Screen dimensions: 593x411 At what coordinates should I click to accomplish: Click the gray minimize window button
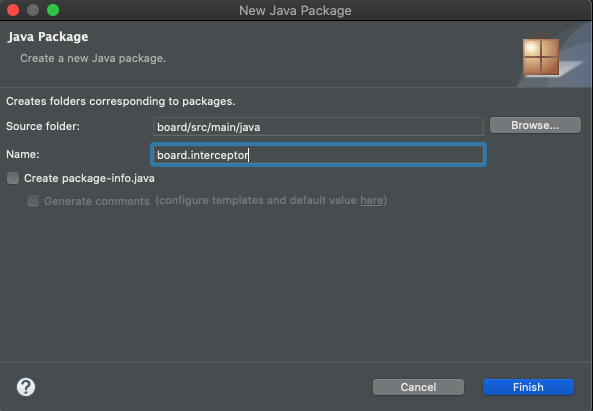(33, 10)
